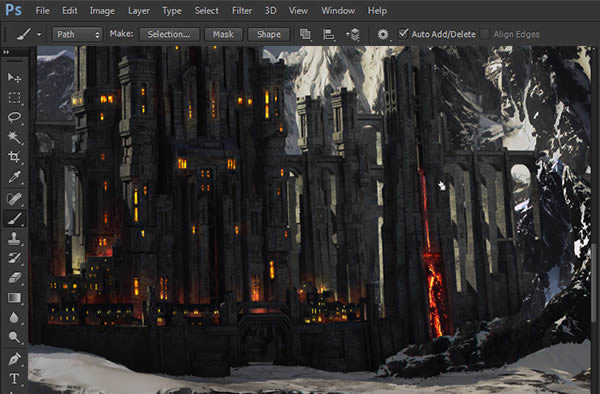Image resolution: width=600 pixels, height=394 pixels.
Task: Select the Lasso tool
Action: point(14,117)
